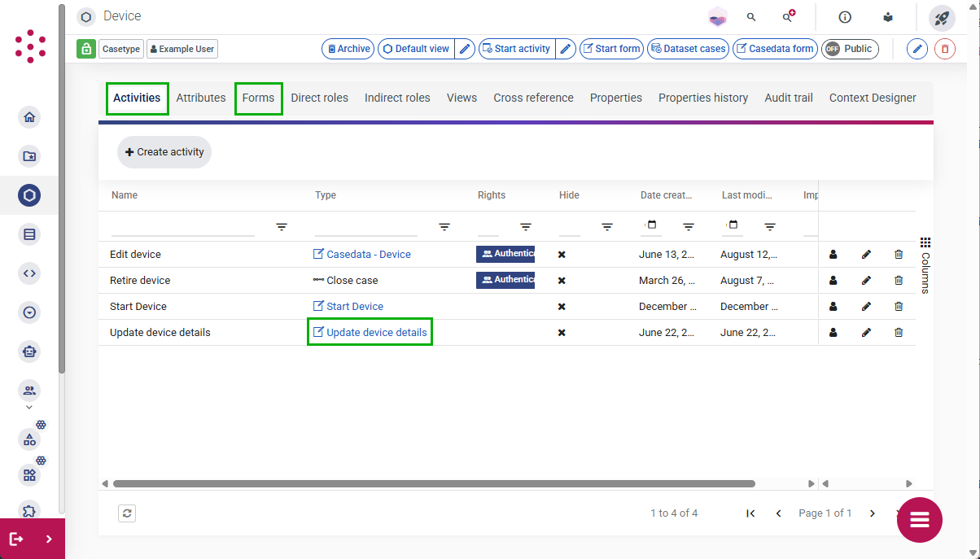Click the search magnifier icon in header

tap(751, 16)
